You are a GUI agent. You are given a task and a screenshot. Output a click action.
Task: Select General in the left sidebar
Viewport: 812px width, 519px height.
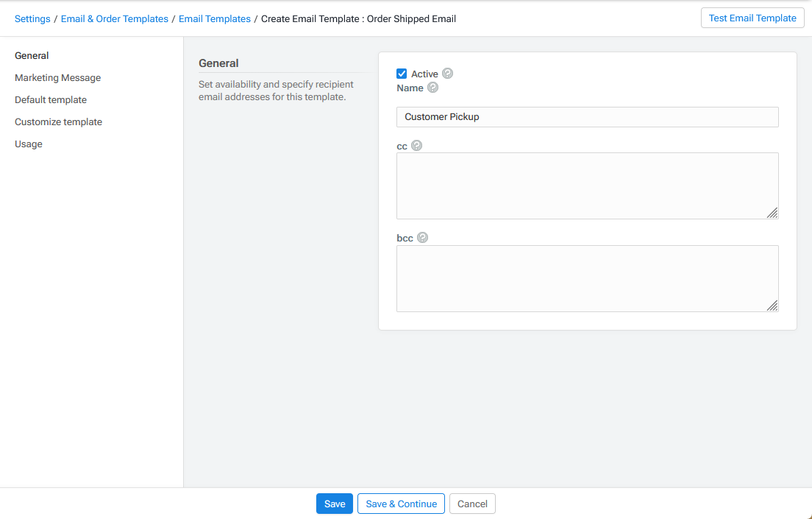(x=32, y=55)
